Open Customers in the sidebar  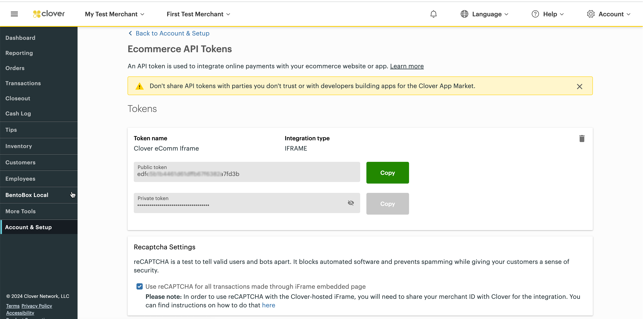click(x=39, y=162)
